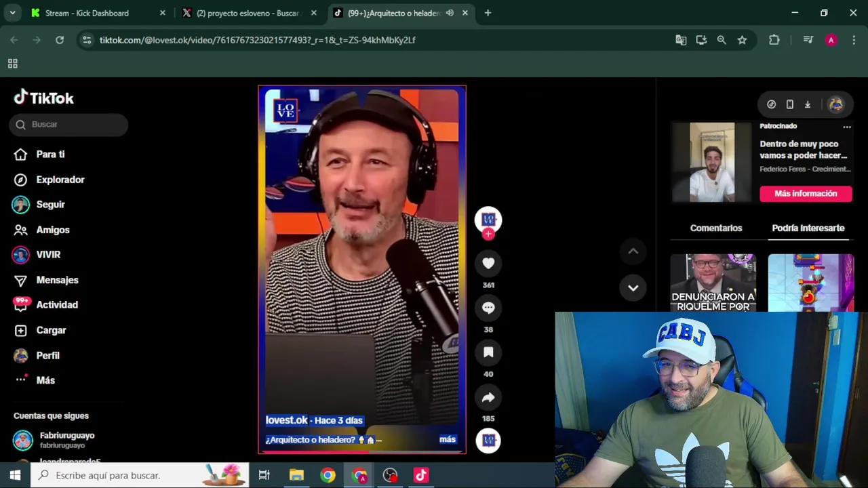Install app icon in address bar
Image resolution: width=868 pixels, height=488 pixels.
click(x=701, y=40)
